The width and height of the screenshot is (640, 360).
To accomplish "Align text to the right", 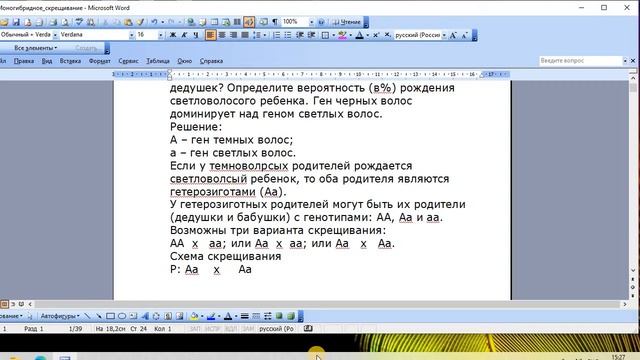I will coord(233,35).
